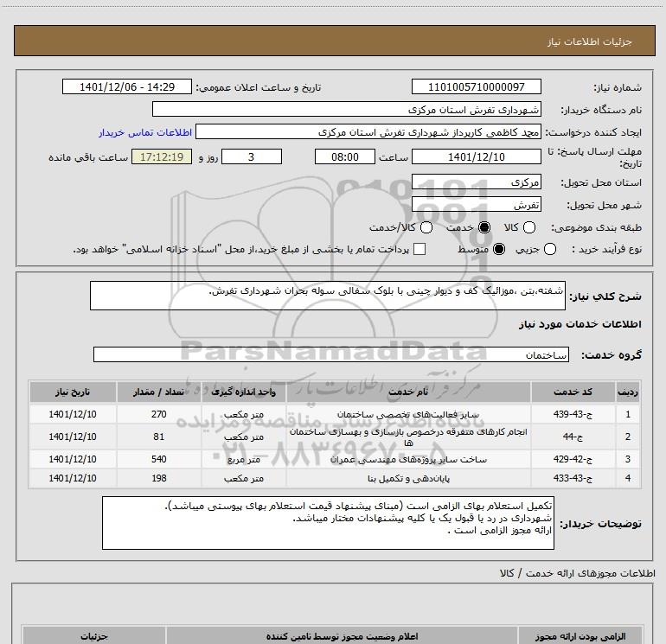Click the quantity cell 270
Screen dimensions: 666x644
(159, 414)
